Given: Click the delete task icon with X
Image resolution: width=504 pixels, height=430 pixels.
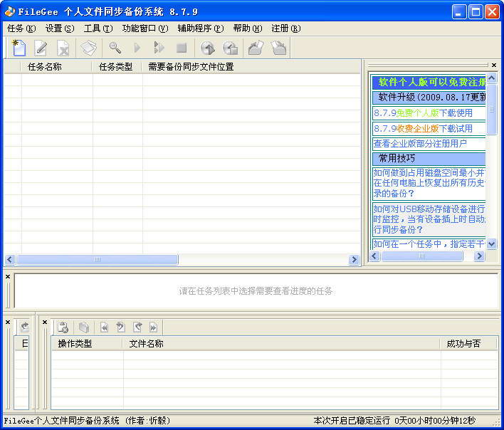Looking at the screenshot, I should (63, 48).
